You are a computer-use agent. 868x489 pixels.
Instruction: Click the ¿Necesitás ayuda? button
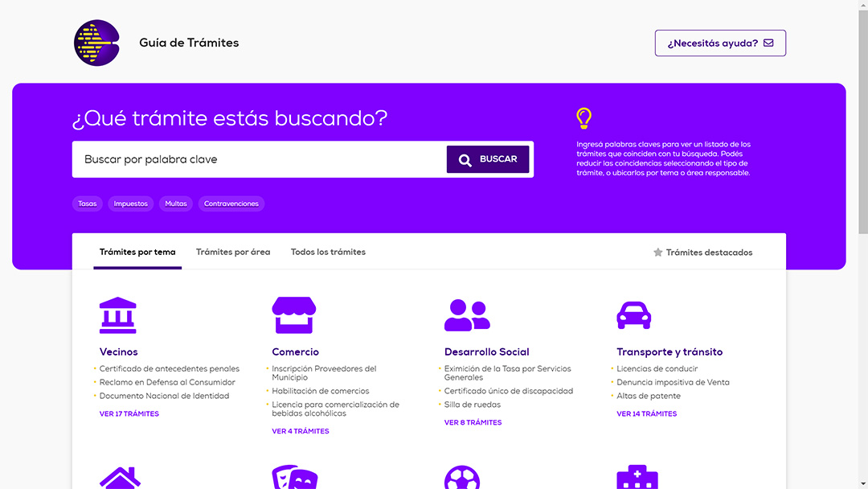720,43
